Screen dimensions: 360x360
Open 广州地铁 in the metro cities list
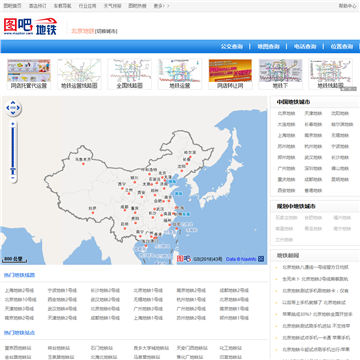point(286,168)
